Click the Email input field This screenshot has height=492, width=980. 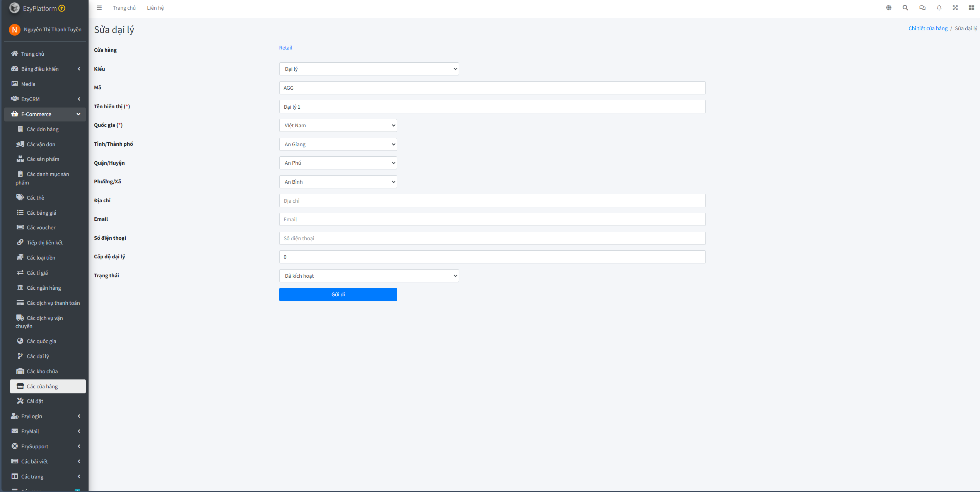pyautogui.click(x=492, y=219)
